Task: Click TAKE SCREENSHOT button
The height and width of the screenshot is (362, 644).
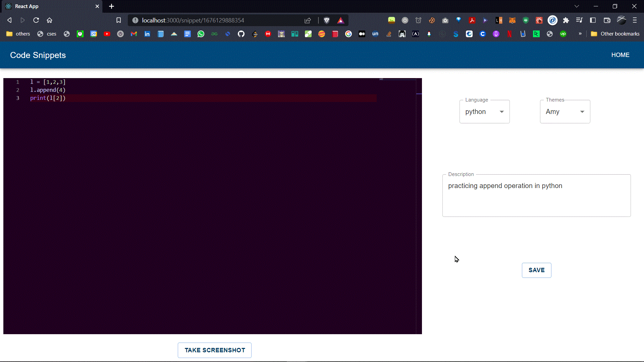Action: [215, 350]
